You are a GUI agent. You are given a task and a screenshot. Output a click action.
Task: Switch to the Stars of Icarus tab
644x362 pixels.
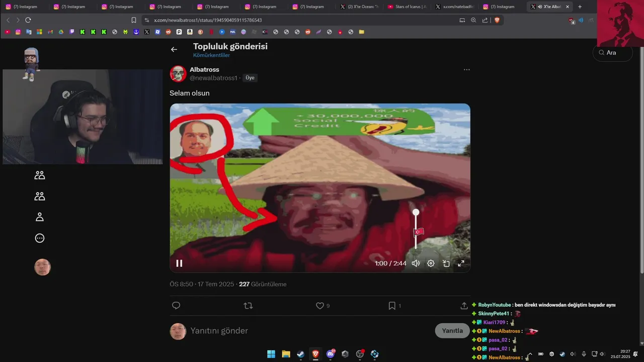coord(407,7)
